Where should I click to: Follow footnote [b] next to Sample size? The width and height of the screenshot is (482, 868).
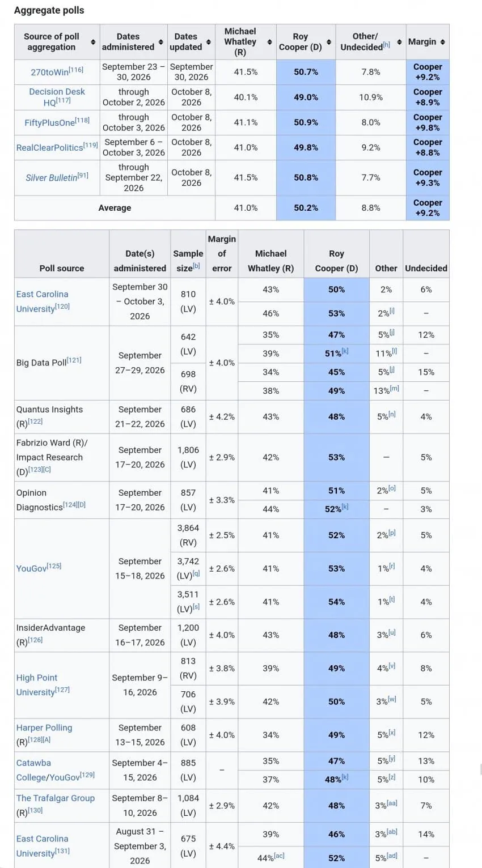click(196, 266)
